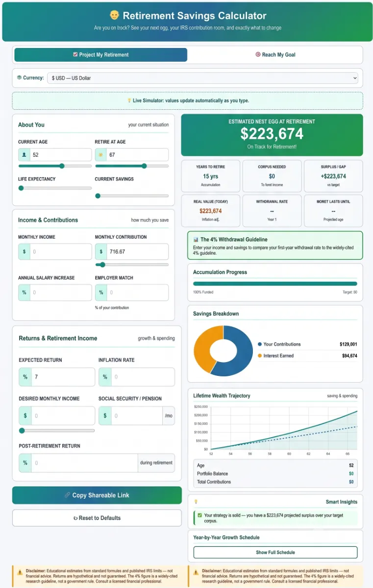Click the target icon on Reach My Goal tab
The image size is (373, 588).
(x=258, y=55)
